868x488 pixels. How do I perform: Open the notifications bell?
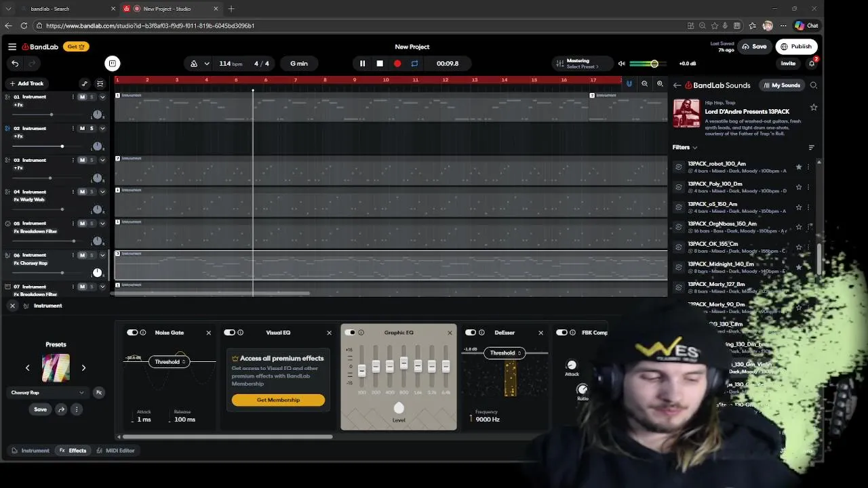click(x=812, y=64)
